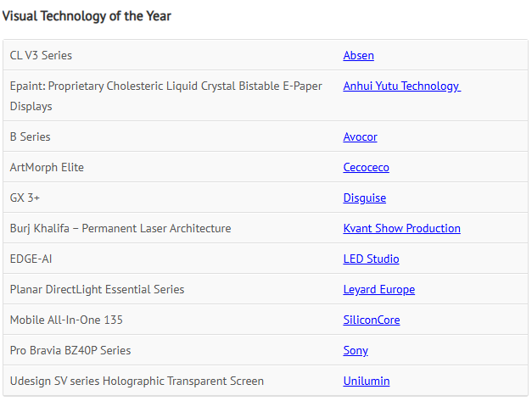The height and width of the screenshot is (401, 532).
Task: Select the CL V3 Series entry text
Action: pos(41,55)
